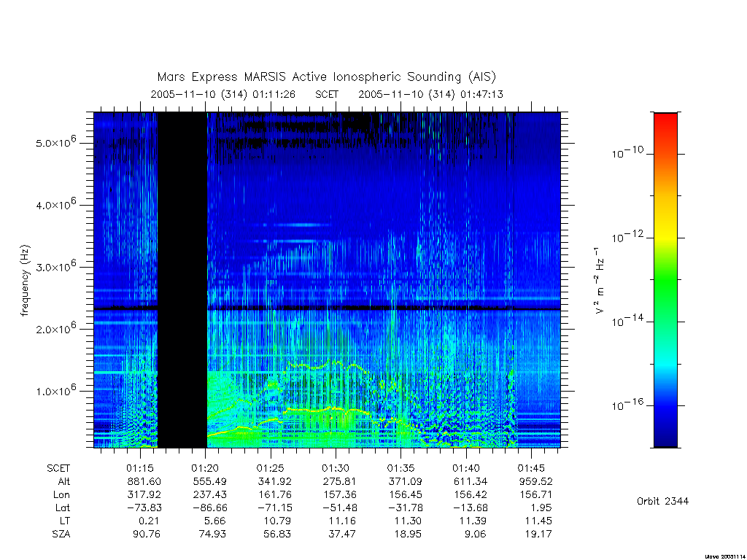This screenshot has width=747, height=560.
Task: Click SZA value 90.76
Action: (147, 534)
